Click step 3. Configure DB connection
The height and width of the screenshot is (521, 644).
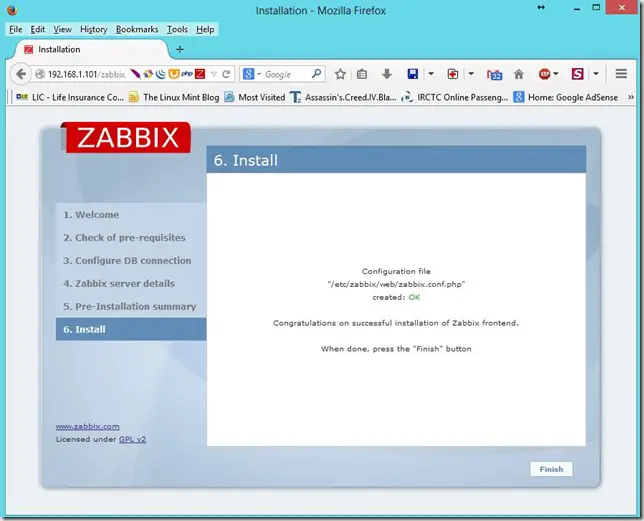[127, 261]
